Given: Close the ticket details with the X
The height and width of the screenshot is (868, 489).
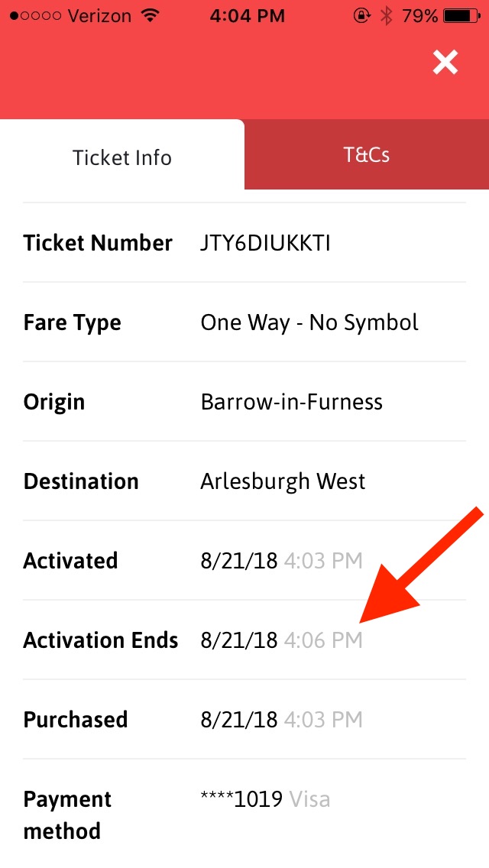Looking at the screenshot, I should click(445, 62).
